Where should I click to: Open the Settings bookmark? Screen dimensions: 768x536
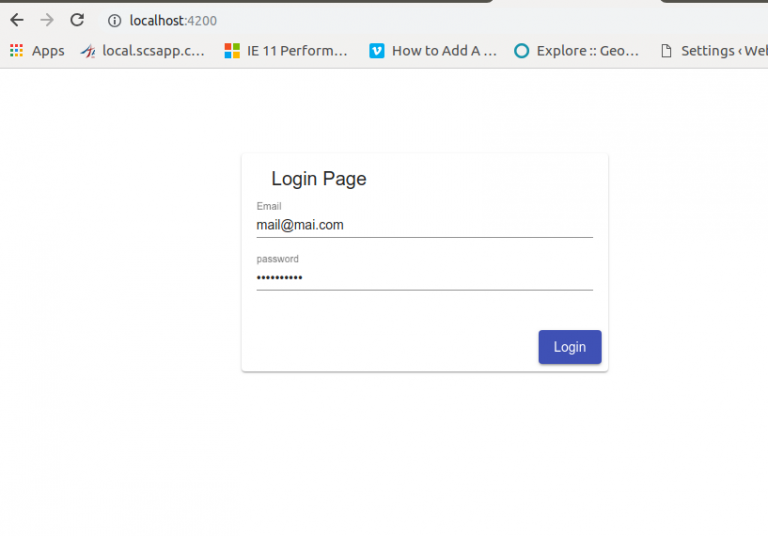[724, 50]
